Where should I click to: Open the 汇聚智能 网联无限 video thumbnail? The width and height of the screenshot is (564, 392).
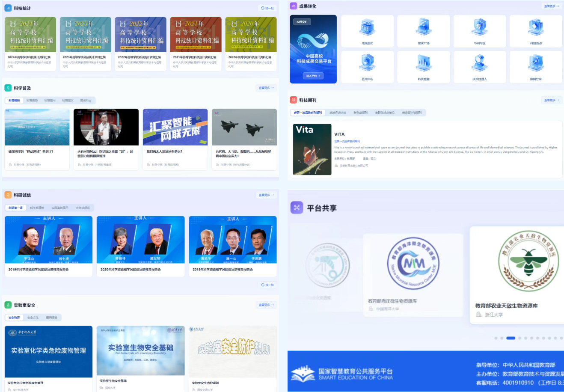coord(175,127)
